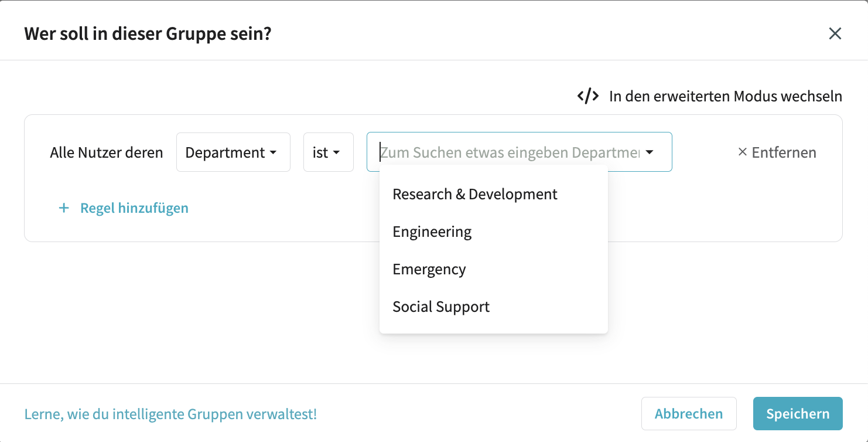Click the code icon for advanced mode
Screen dimensions: 868x442
588,95
